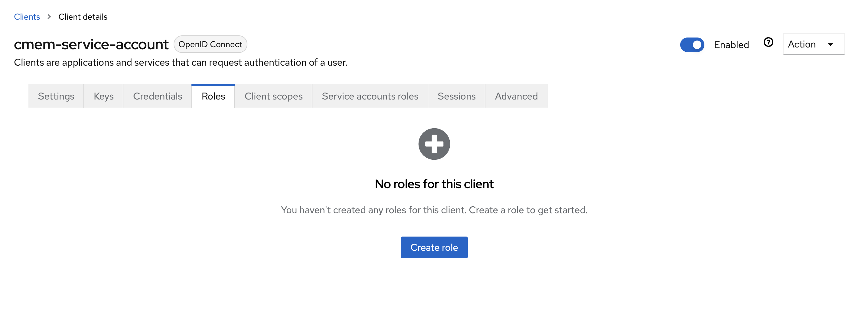Click the gray plus circle icon
868x314 pixels.
tap(434, 144)
